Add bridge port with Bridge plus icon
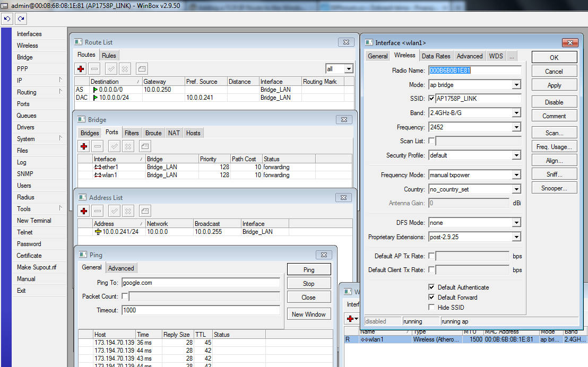 coord(84,146)
